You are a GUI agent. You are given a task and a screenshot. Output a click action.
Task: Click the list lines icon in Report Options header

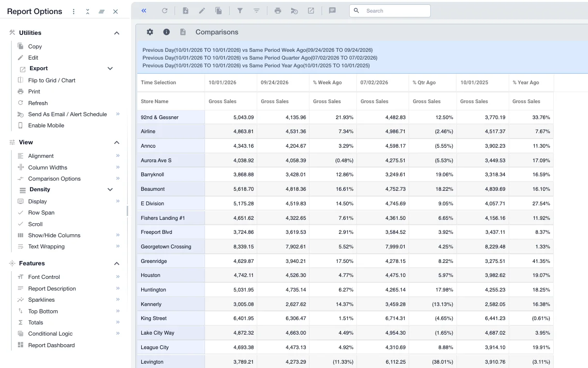[102, 12]
